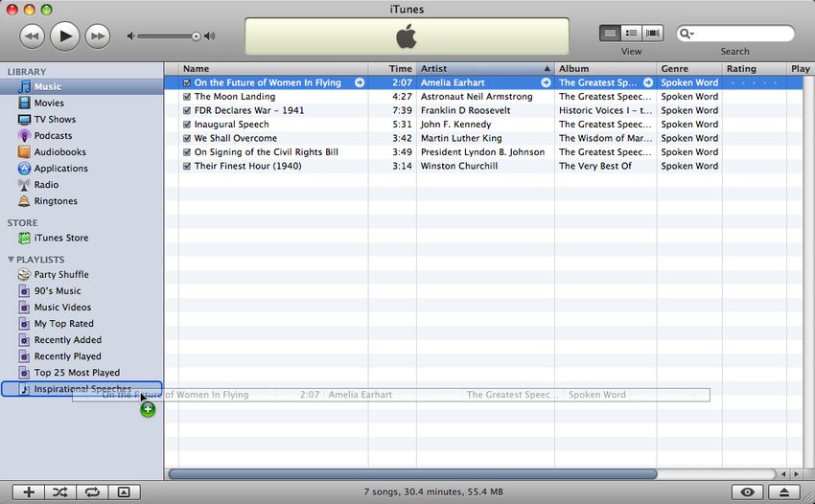Viewport: 815px width, 504px height.
Task: Set star rating for the selected track
Action: (755, 82)
